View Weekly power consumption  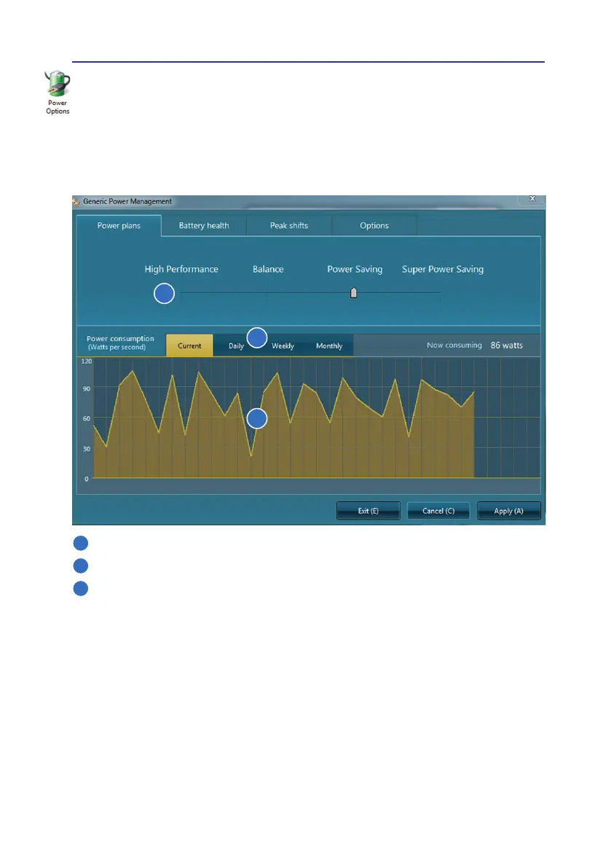click(x=283, y=346)
